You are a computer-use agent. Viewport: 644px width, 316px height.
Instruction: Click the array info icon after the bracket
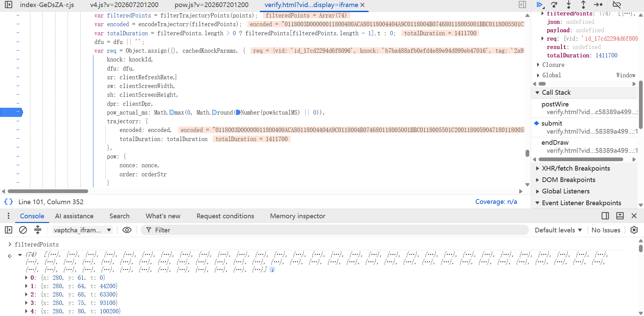(x=272, y=270)
